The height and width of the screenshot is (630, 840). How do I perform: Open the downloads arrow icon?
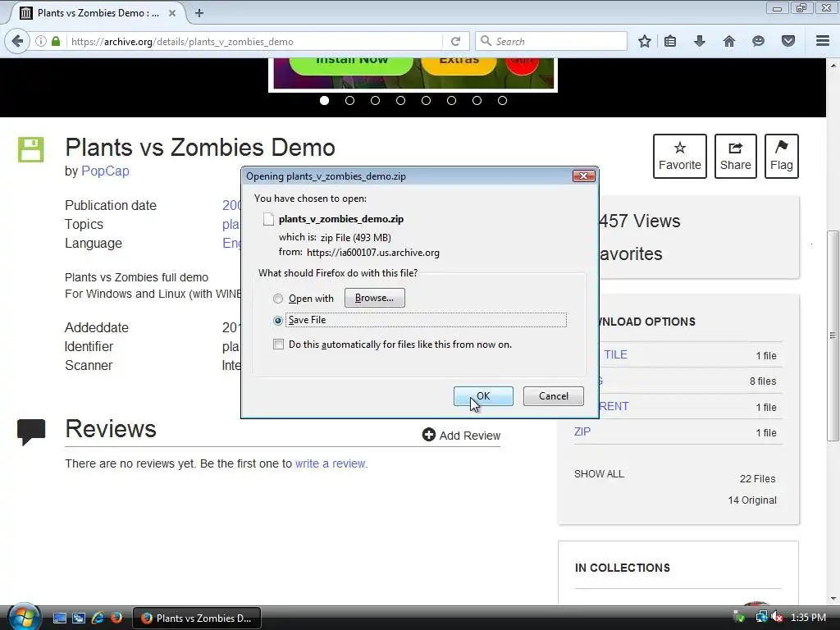[700, 41]
